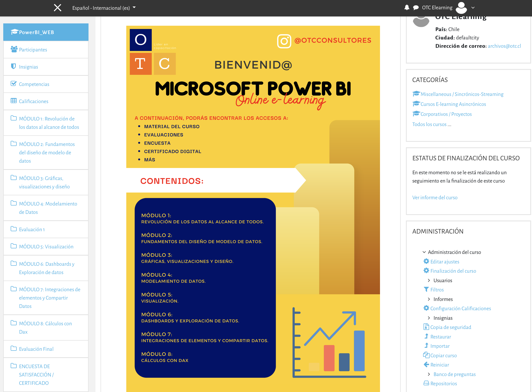
Task: Click the Competencias checkmark icon
Action: tap(14, 84)
